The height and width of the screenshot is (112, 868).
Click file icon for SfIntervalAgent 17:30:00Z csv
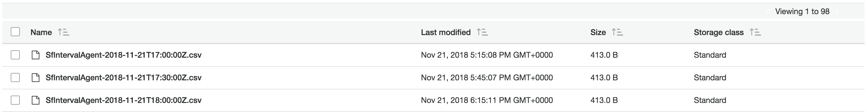35,77
